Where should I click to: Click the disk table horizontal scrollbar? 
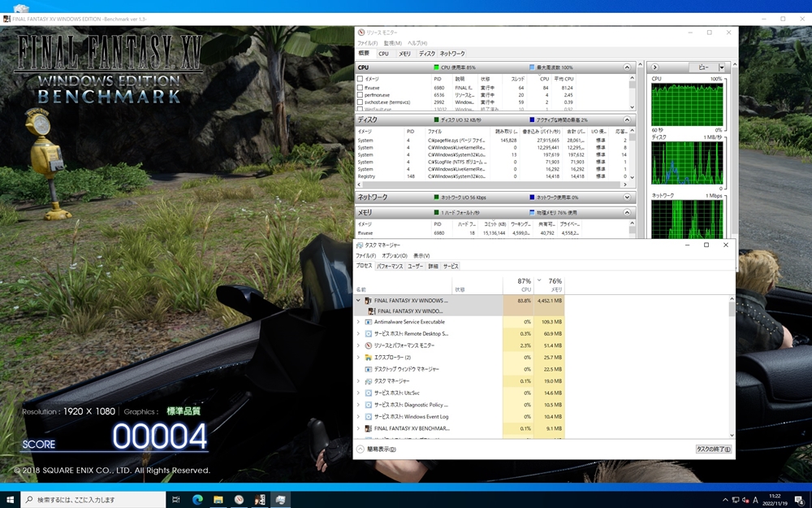click(x=491, y=184)
